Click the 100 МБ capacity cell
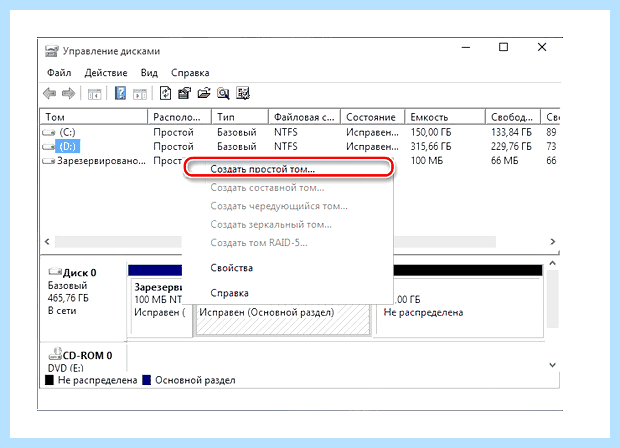Viewport: 620px width, 448px height. coord(426,161)
